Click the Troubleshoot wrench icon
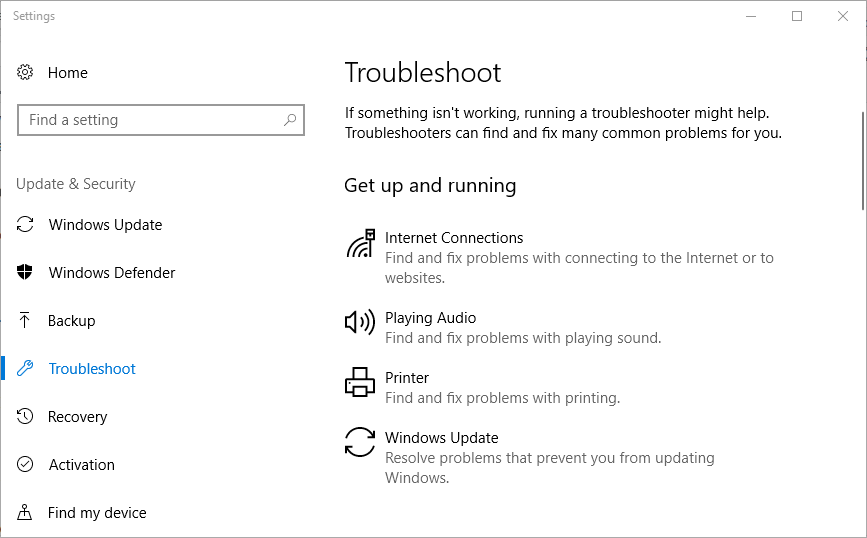The height and width of the screenshot is (538, 867). click(x=26, y=369)
